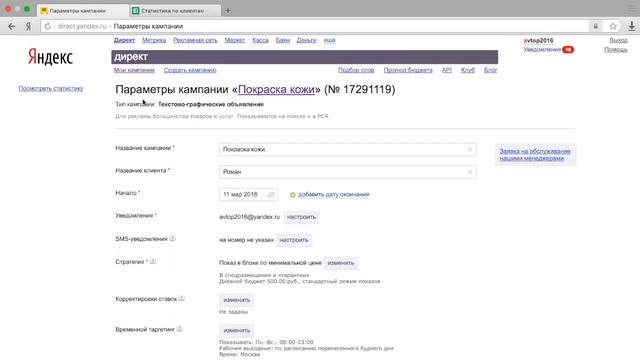
Task: Open Прогноз бюджета link
Action: pos(408,70)
